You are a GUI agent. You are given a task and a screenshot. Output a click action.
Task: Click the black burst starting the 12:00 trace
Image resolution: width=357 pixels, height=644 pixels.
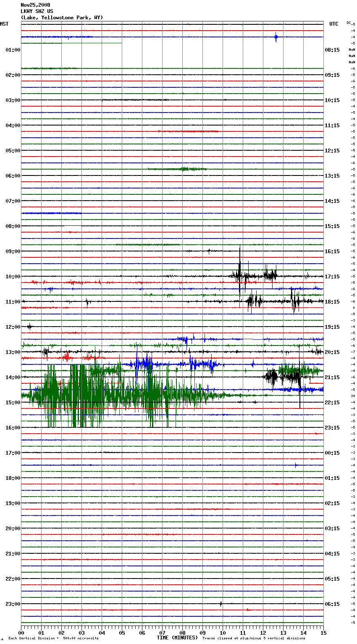[x=29, y=327]
